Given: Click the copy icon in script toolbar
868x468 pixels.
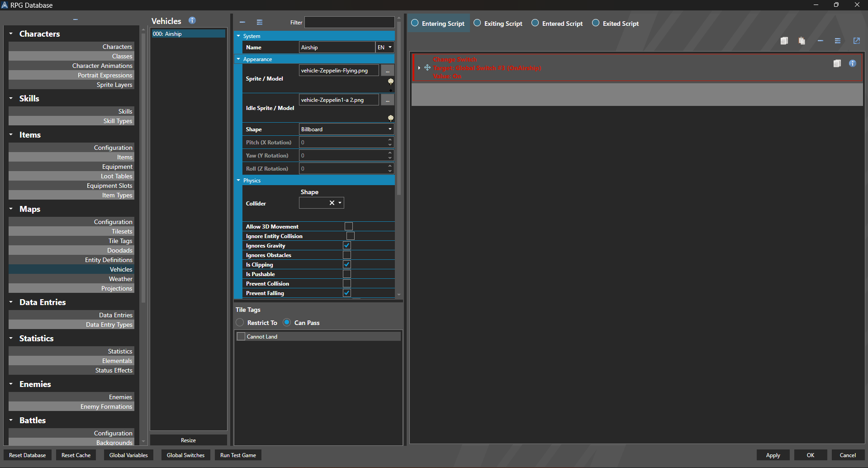Looking at the screenshot, I should (784, 41).
